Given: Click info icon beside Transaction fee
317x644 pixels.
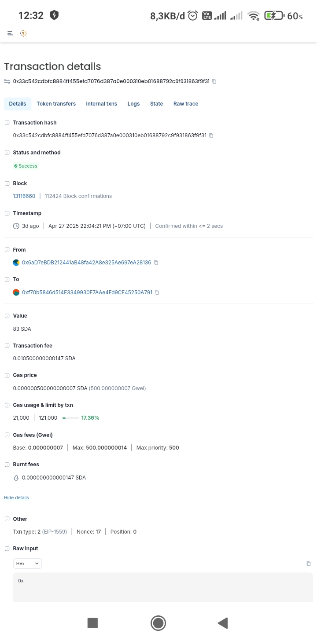Looking at the screenshot, I should [x=7, y=346].
